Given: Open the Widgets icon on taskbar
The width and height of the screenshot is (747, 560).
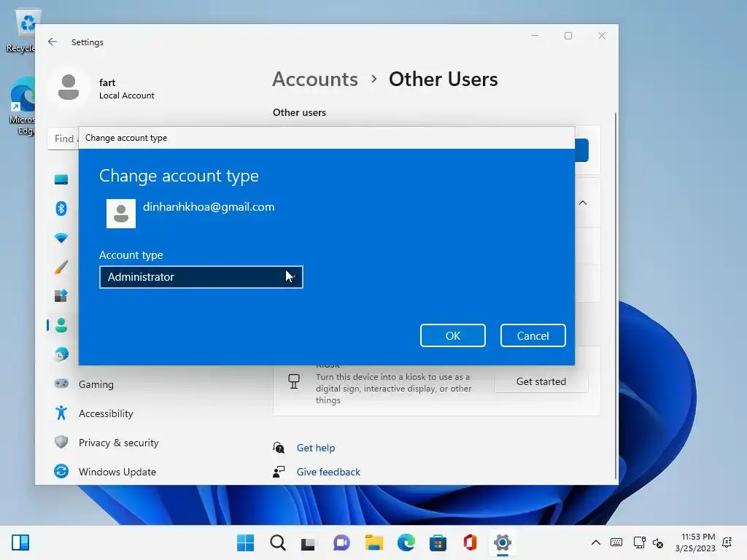Looking at the screenshot, I should 20,542.
